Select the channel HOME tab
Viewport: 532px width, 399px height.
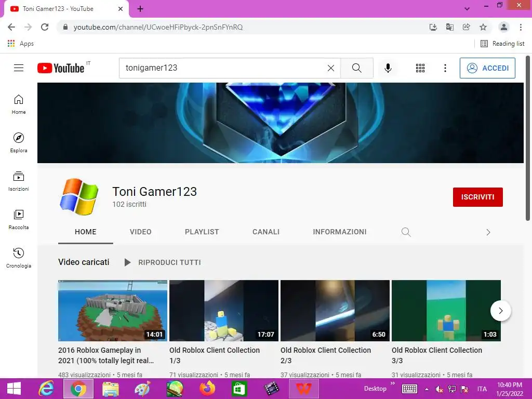click(86, 232)
